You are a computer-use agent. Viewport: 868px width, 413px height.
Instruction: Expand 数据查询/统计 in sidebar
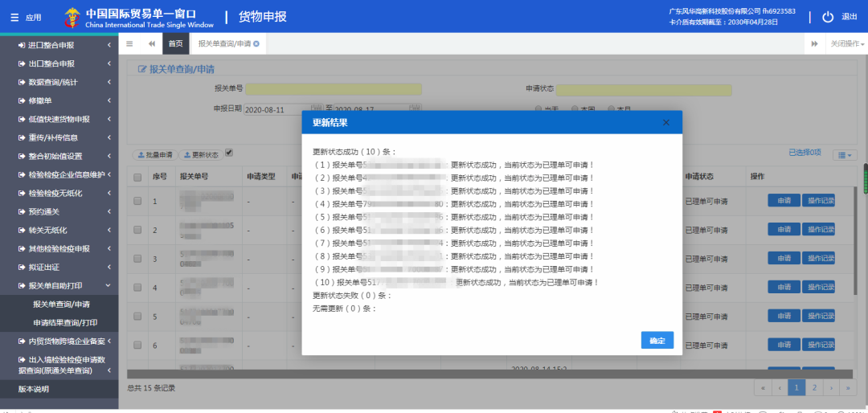59,82
